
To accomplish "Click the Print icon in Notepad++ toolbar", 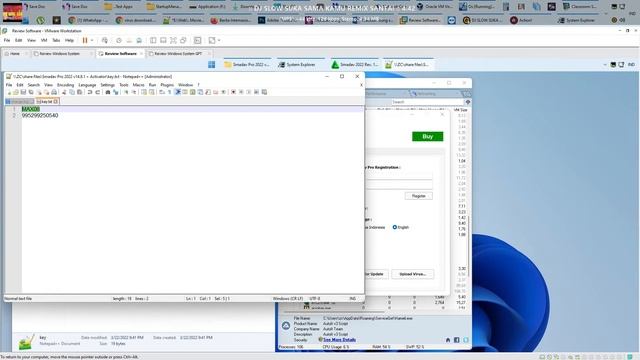I will tap(54, 92).
